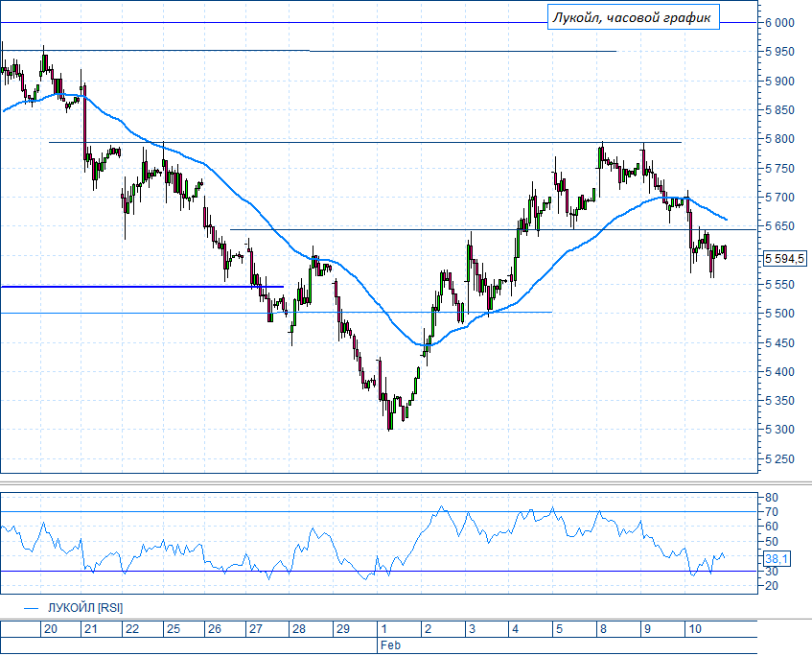Click the 6 000 price axis label

click(x=780, y=23)
